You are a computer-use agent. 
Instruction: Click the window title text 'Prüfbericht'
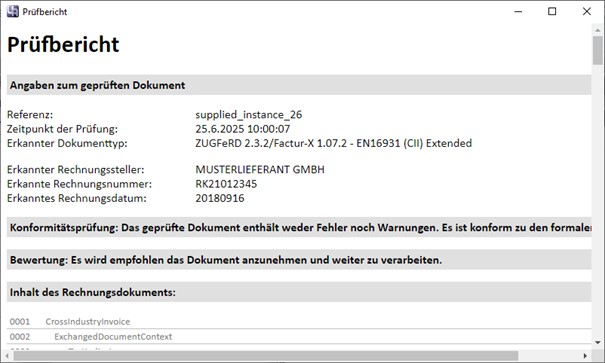(45, 12)
